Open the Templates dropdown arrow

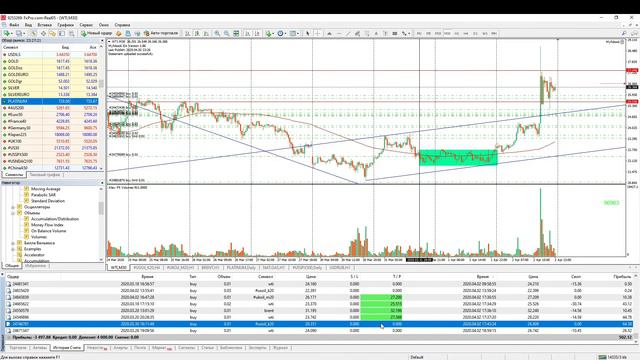(x=298, y=33)
